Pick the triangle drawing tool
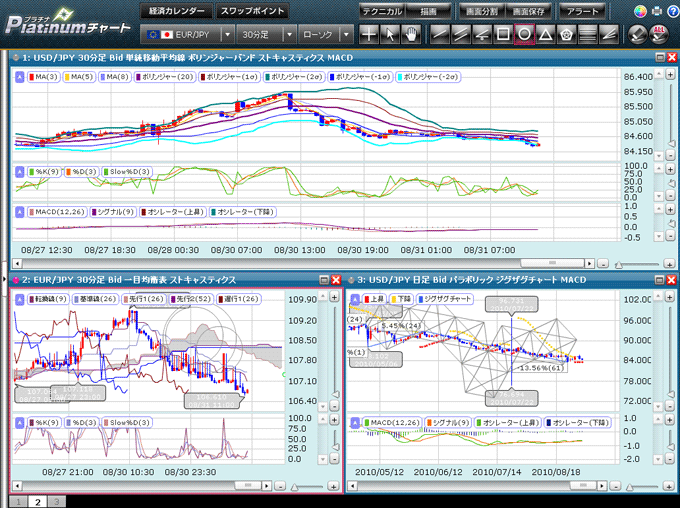This screenshot has width=680, height=508. click(545, 35)
